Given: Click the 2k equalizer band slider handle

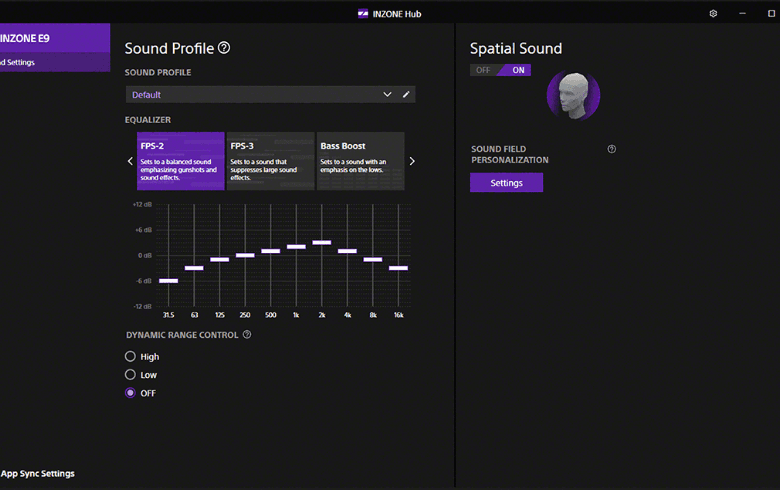Looking at the screenshot, I should [x=321, y=242].
